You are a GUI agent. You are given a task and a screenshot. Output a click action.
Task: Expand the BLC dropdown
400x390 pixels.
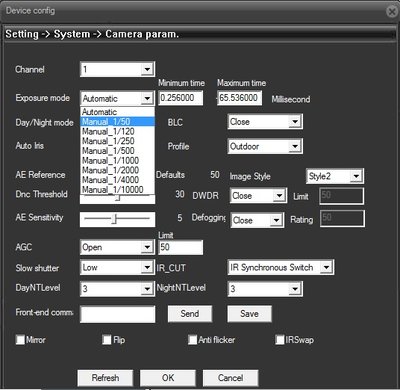[x=265, y=122]
